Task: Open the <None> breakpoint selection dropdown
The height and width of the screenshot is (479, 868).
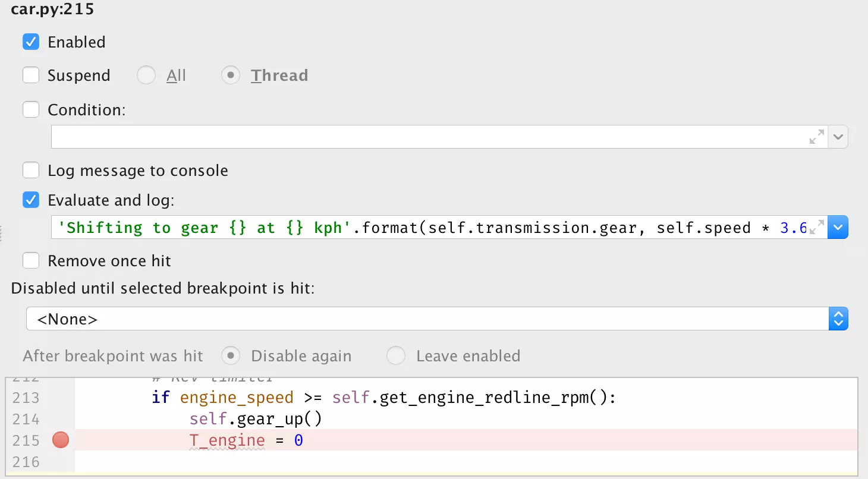Action: [x=838, y=319]
